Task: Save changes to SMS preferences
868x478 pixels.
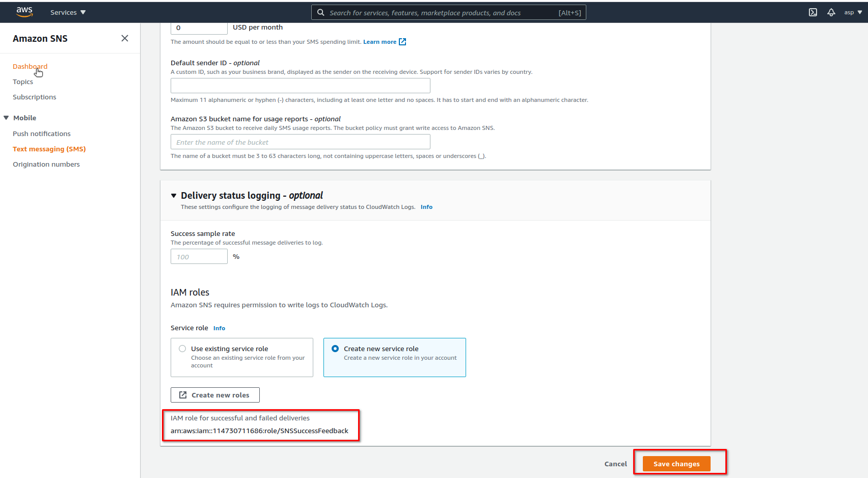Action: tap(676, 464)
